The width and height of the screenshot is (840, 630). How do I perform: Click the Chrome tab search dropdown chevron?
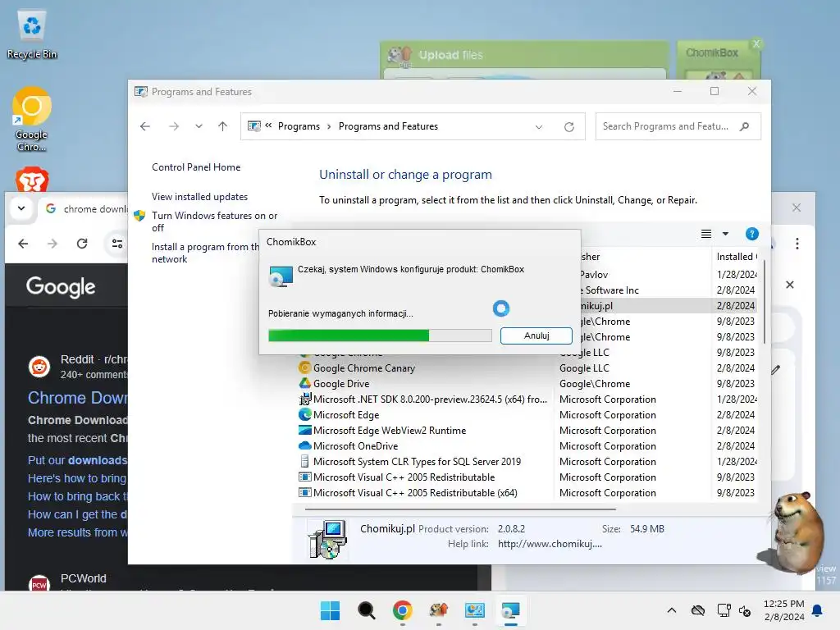click(x=21, y=208)
